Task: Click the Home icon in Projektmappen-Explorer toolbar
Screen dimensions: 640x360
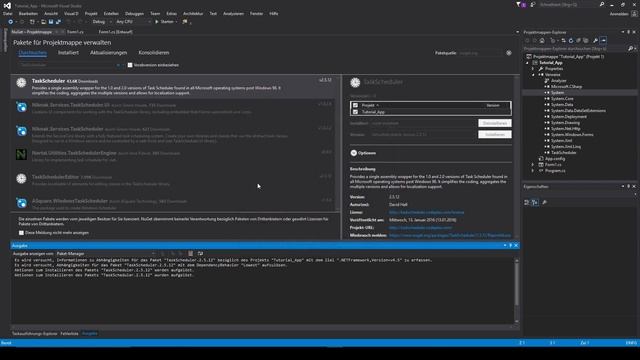Action: (x=542, y=40)
